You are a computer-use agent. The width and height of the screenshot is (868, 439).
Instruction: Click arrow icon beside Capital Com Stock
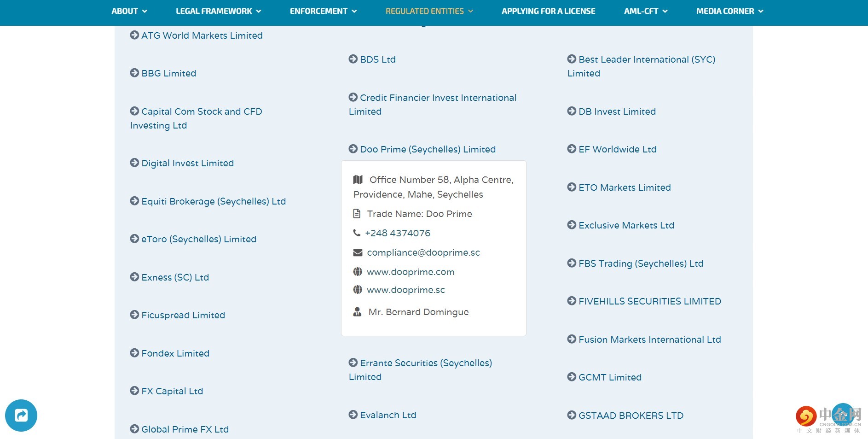[x=134, y=111]
